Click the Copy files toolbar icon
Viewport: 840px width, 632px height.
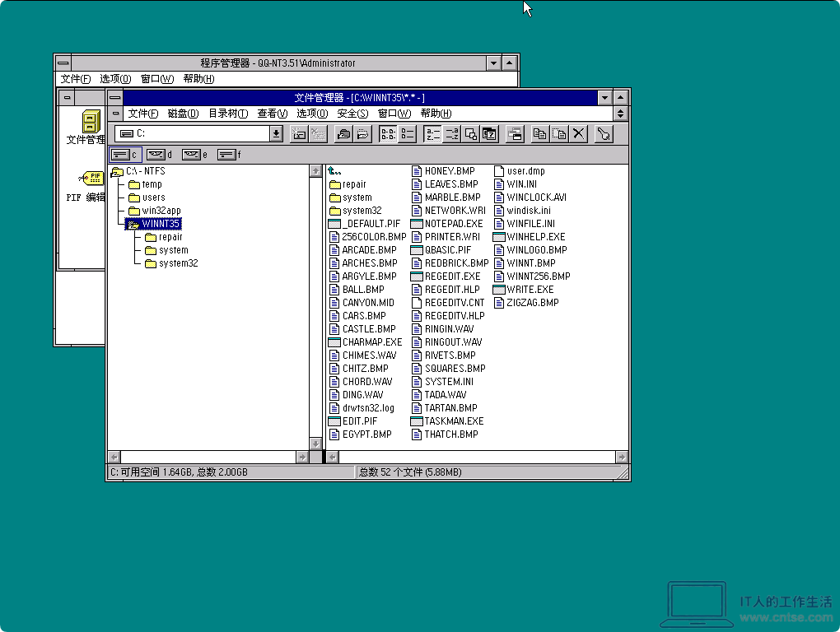(540, 134)
